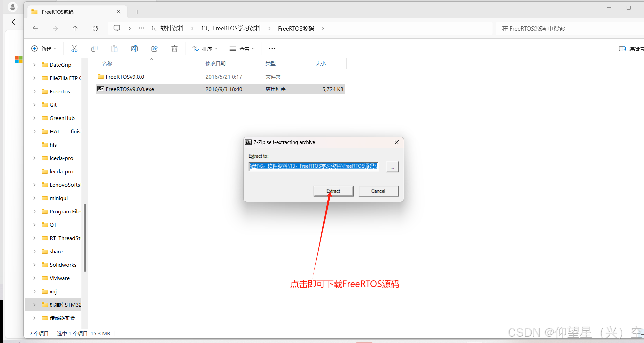Close the FreeRTOS源码 tab
This screenshot has height=343, width=644.
point(118,12)
